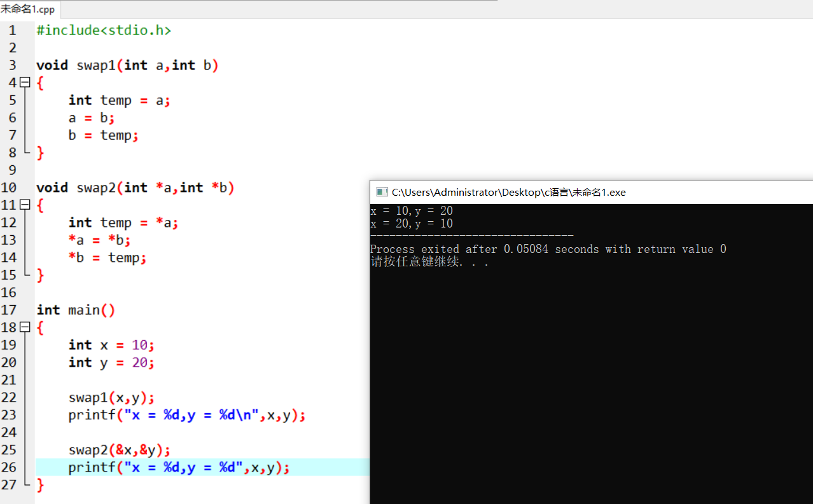813x504 pixels.
Task: Click the console window icon in title bar
Action: [382, 192]
